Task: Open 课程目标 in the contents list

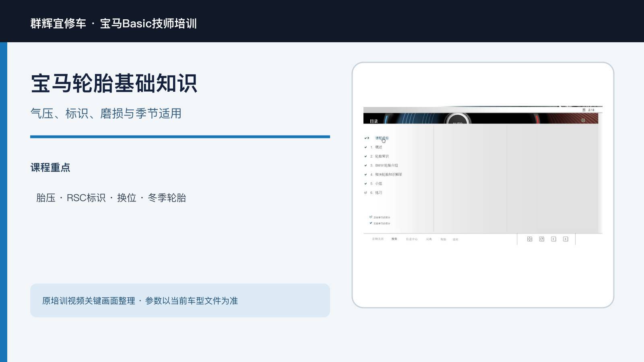Action: (382, 138)
